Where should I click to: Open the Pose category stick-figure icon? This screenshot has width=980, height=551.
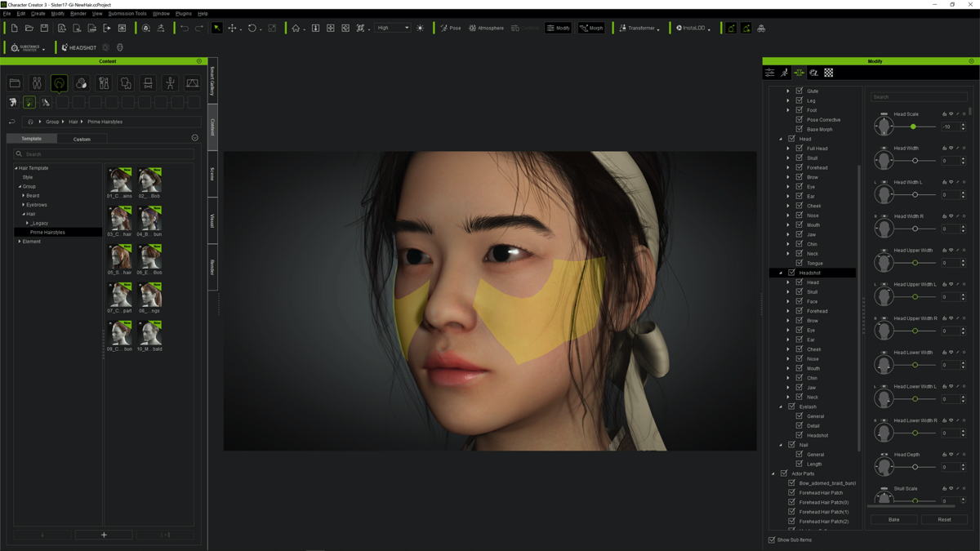[170, 83]
